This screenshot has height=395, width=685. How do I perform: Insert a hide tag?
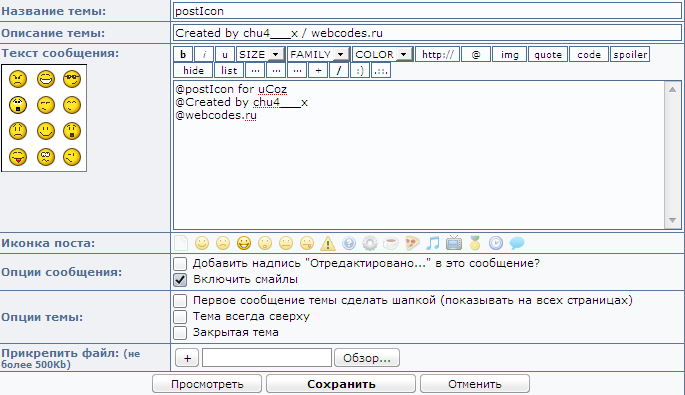click(x=193, y=70)
